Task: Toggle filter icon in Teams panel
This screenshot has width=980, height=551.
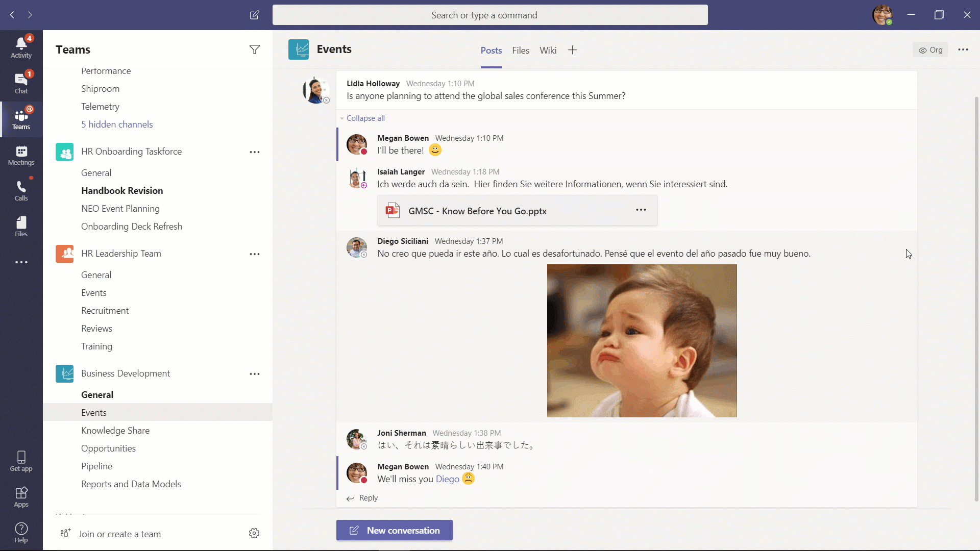Action: [x=254, y=49]
